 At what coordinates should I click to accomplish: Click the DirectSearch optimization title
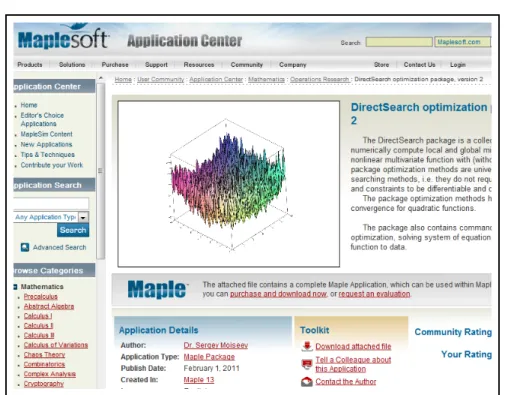click(x=421, y=114)
